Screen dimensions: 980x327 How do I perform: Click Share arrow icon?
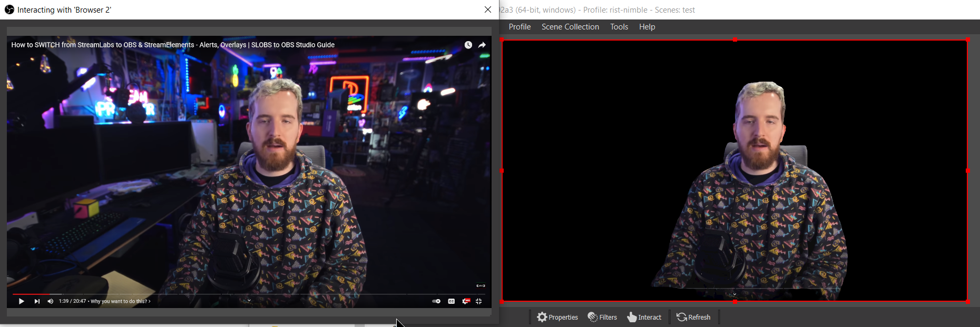pos(482,45)
